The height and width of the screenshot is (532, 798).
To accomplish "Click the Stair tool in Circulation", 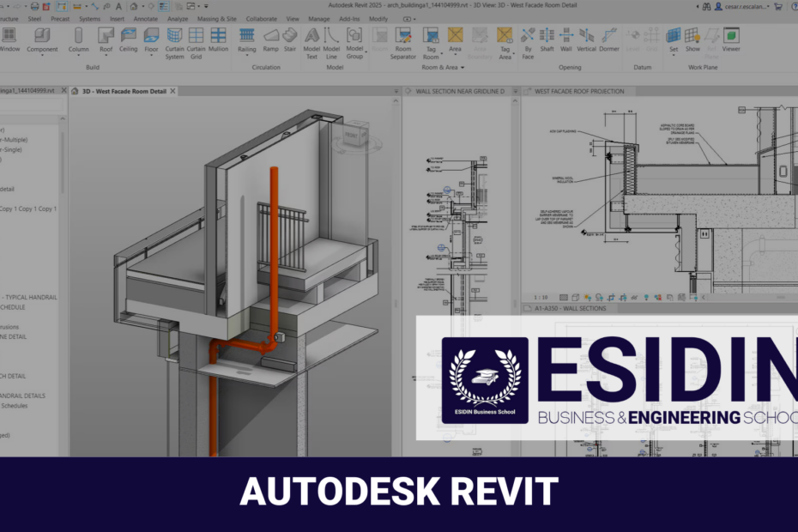I will (x=290, y=39).
